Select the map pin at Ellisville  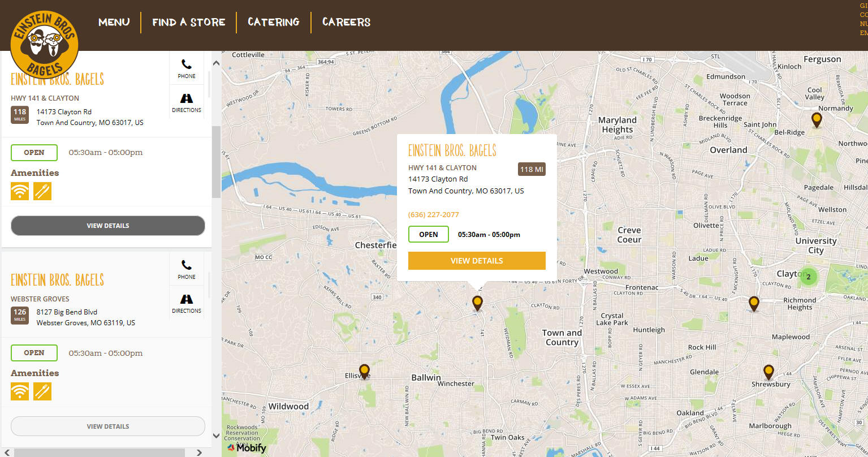point(364,371)
